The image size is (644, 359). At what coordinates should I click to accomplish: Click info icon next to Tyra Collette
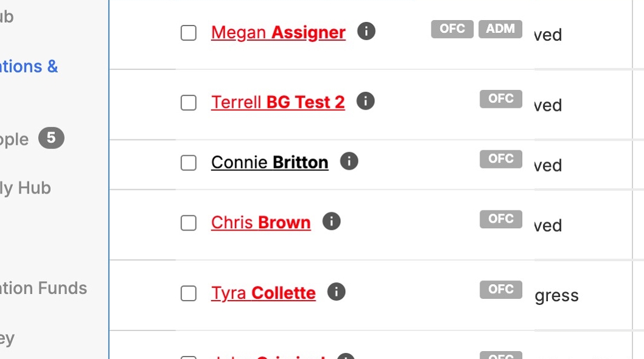(336, 292)
